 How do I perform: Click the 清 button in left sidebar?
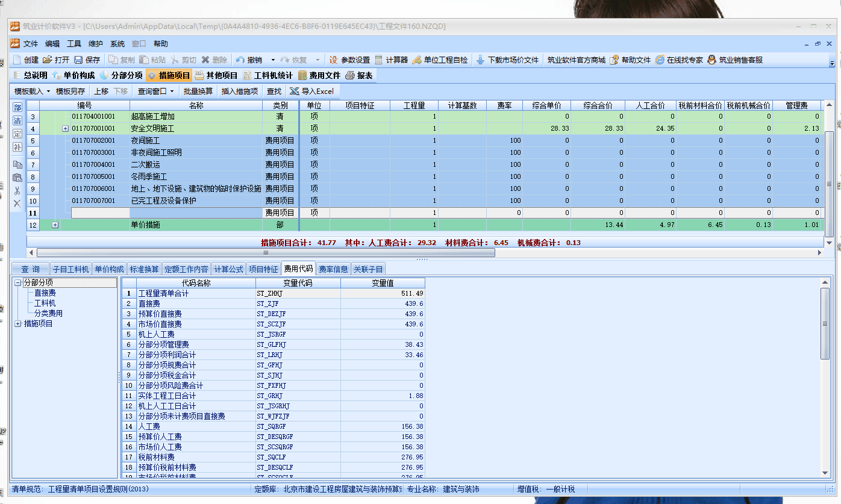(x=17, y=120)
